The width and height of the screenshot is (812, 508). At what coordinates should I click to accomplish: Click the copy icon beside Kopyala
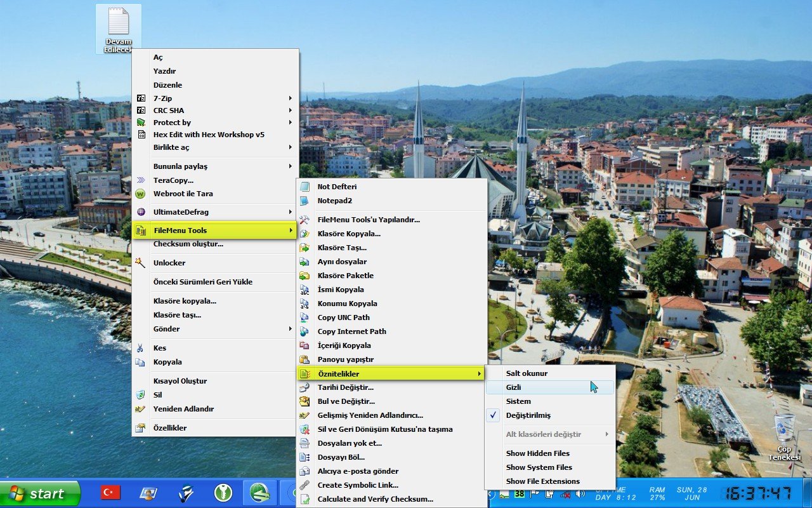tap(141, 362)
